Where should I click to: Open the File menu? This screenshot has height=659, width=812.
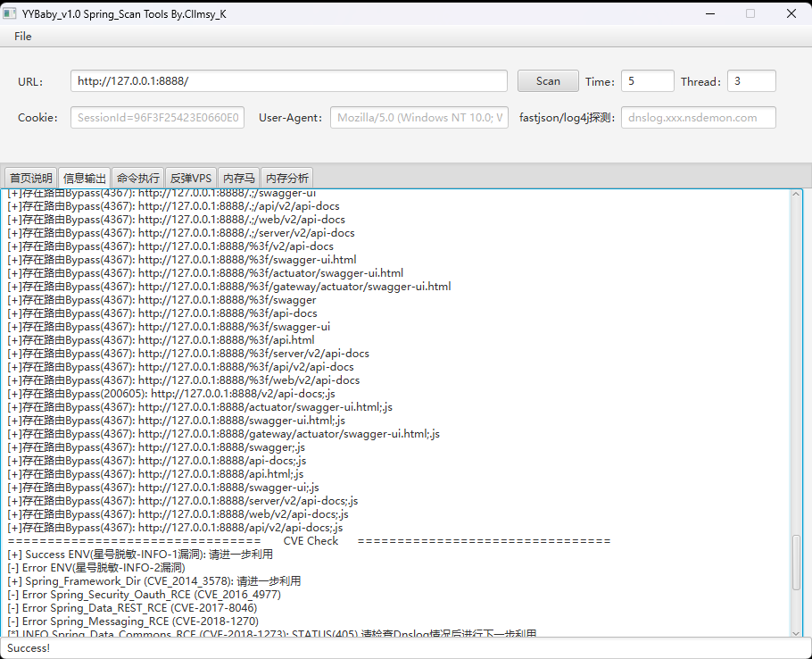(x=23, y=37)
